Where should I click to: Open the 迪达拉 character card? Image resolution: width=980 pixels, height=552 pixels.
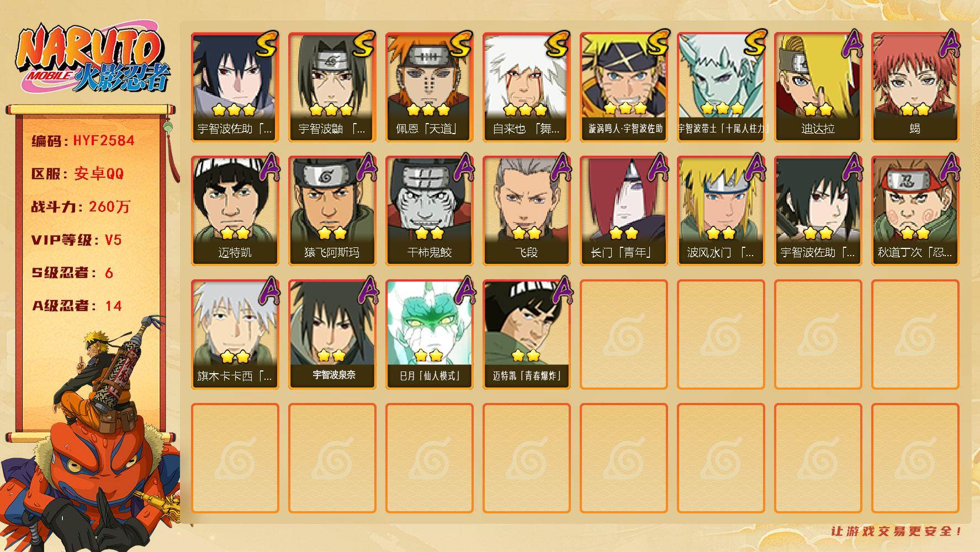(818, 87)
